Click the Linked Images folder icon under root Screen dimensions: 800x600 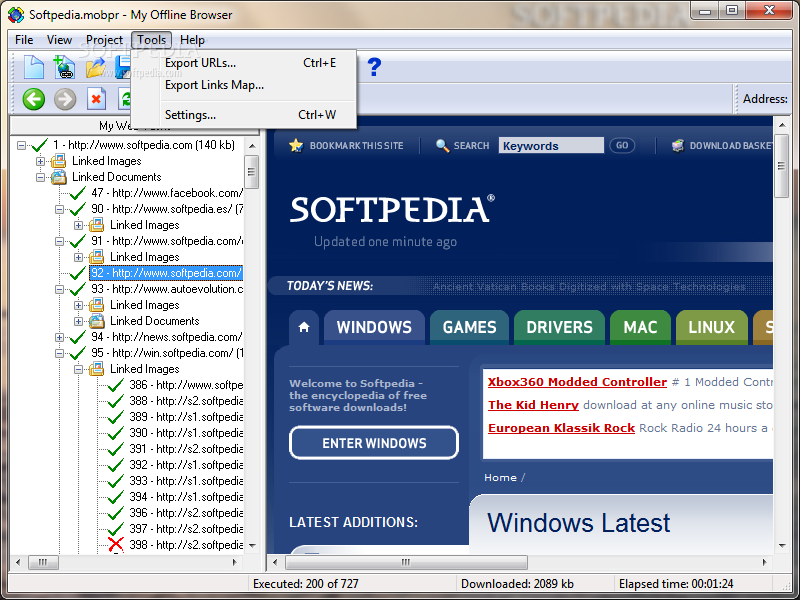click(59, 161)
